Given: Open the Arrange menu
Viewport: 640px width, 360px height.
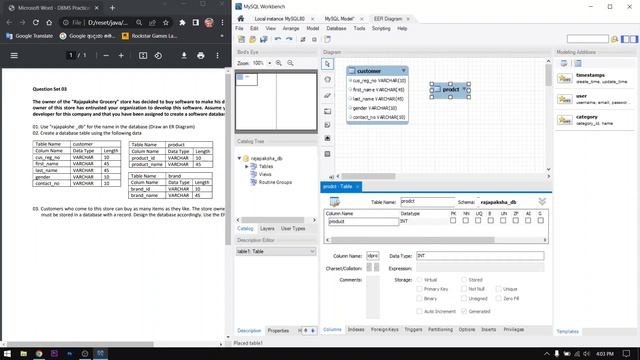Looking at the screenshot, I should (291, 29).
